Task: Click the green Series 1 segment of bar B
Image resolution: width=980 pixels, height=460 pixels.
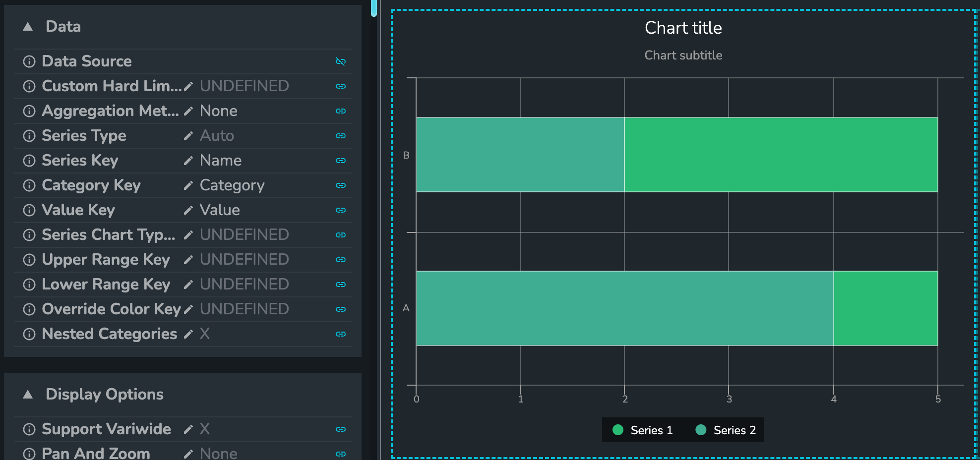Action: point(781,155)
